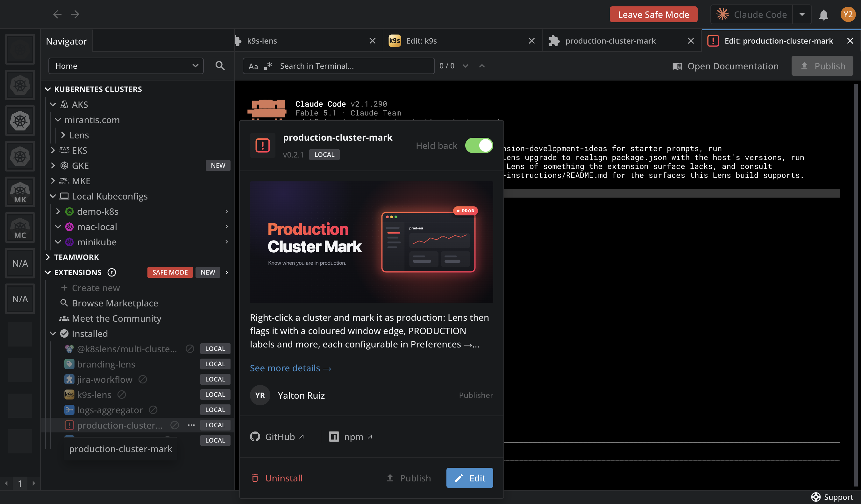Follow the See more details link

(x=291, y=368)
